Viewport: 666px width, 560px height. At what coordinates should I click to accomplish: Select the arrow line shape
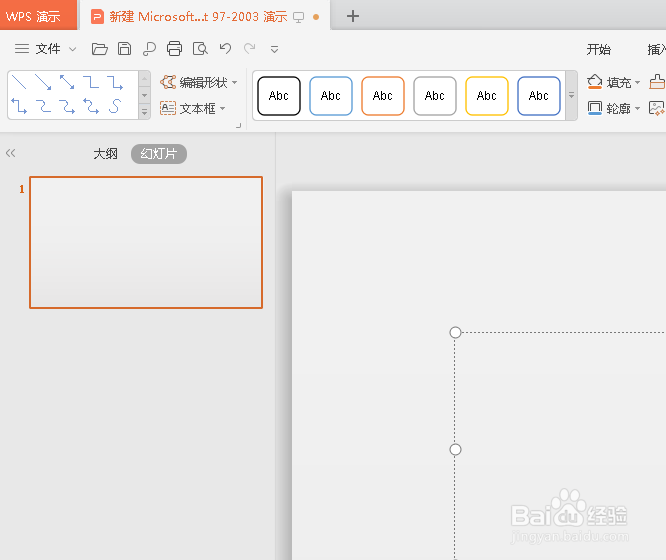43,82
